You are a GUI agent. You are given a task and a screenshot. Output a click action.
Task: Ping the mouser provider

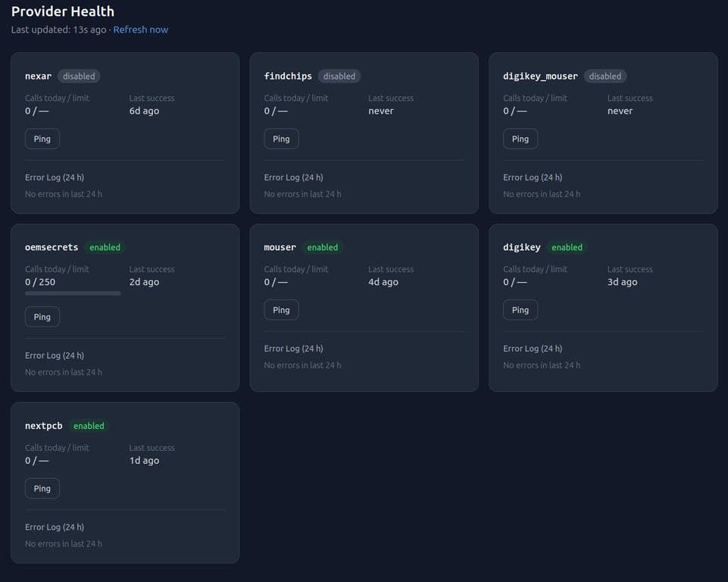tap(281, 310)
